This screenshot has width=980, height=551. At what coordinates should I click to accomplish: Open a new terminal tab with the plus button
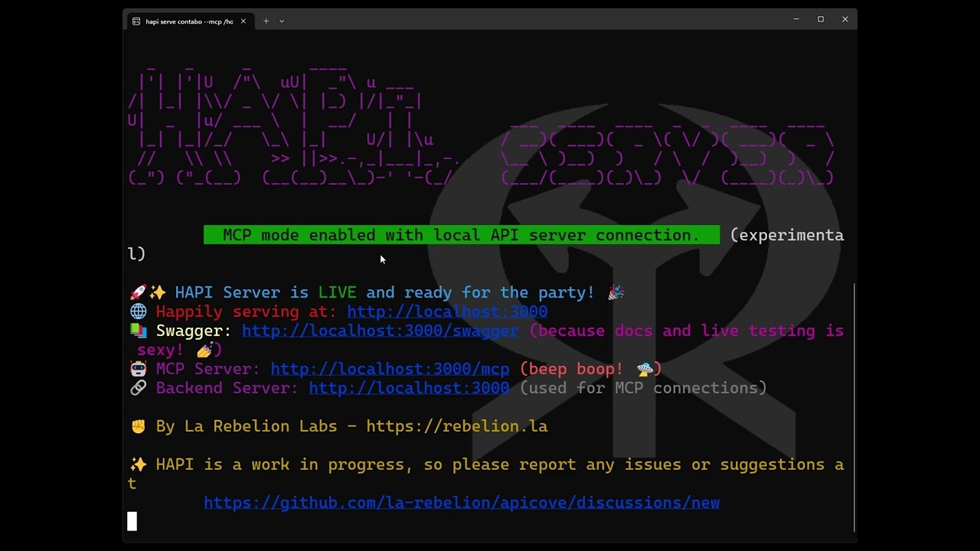pyautogui.click(x=266, y=21)
